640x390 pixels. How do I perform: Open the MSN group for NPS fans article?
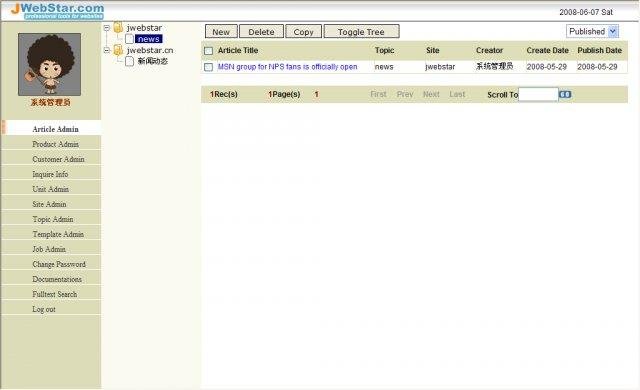tap(287, 66)
